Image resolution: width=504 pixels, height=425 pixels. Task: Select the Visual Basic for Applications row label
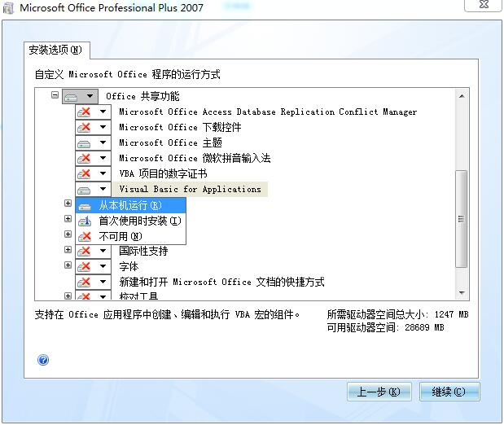pyautogui.click(x=190, y=189)
